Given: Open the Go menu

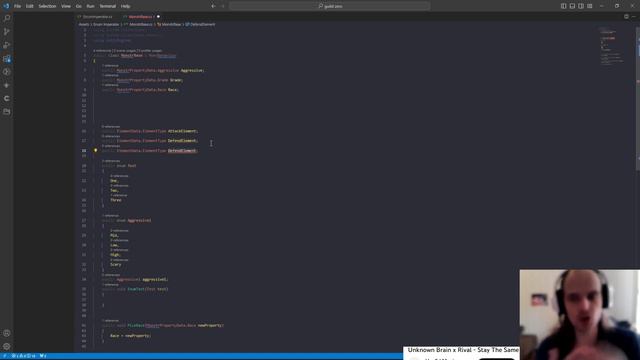Looking at the screenshot, I should coord(78,6).
